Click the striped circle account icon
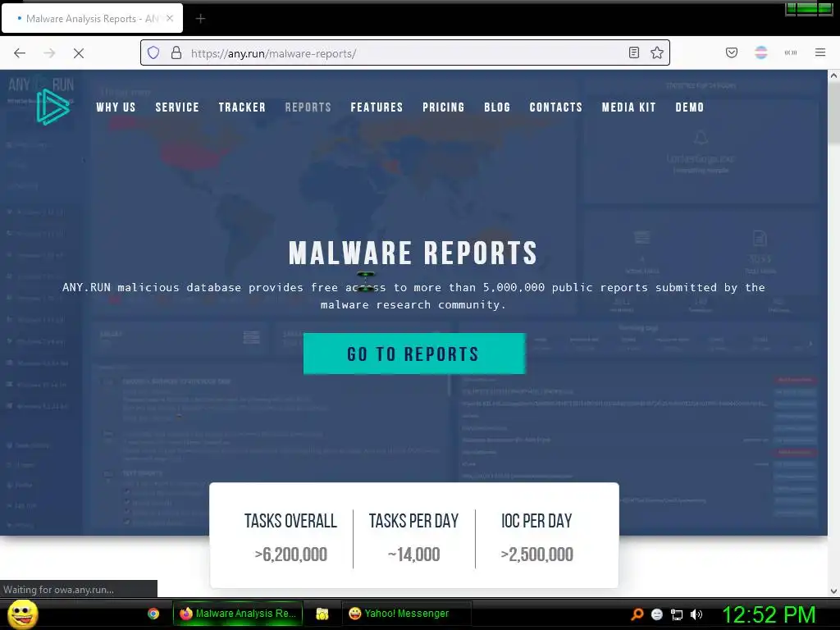Viewport: 840px width, 630px height. click(761, 52)
